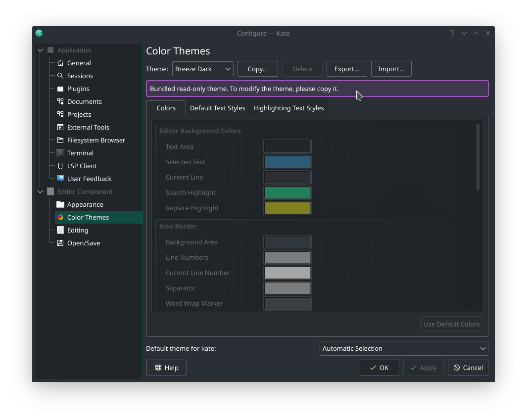Screen dimensions: 527x420
Task: Collapse the Application tree section
Action: tap(41, 50)
